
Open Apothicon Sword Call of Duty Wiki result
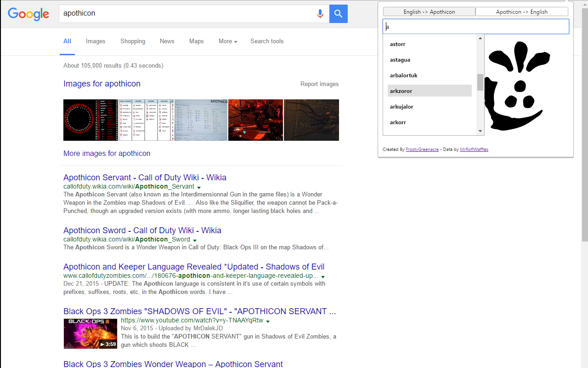142,230
